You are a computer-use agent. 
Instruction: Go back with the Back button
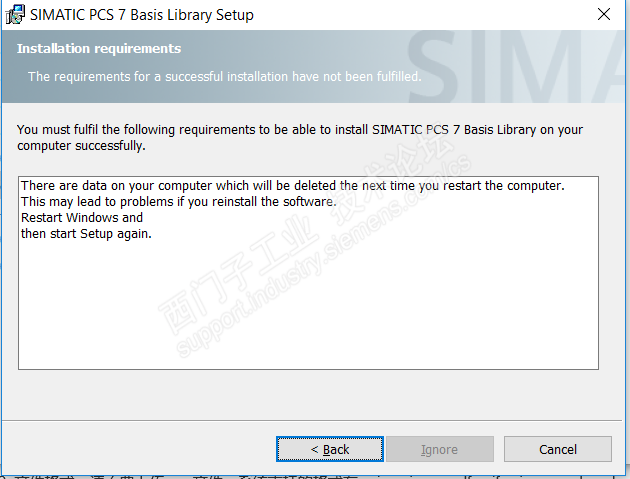tap(329, 449)
